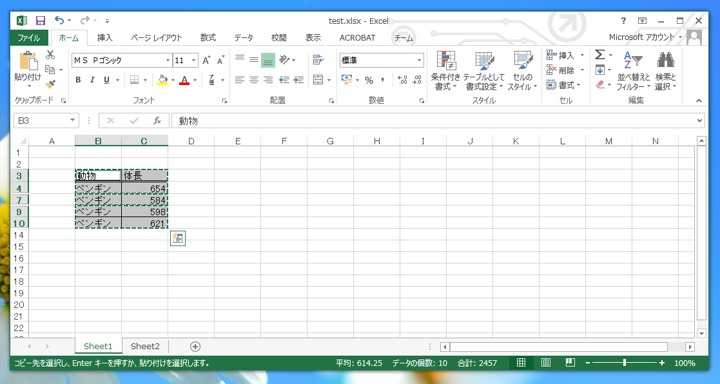Decrease font size with small A icon
The height and width of the screenshot is (384, 720).
click(220, 60)
